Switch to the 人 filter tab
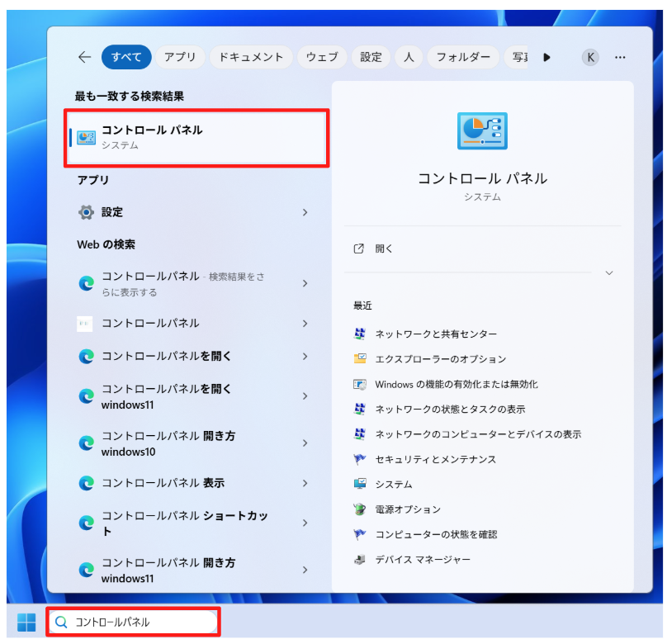 click(409, 57)
